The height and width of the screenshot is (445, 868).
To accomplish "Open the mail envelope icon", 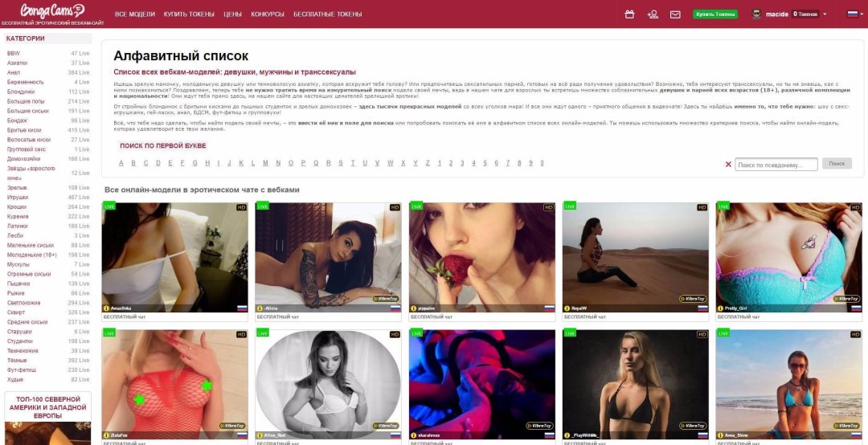I will point(675,14).
